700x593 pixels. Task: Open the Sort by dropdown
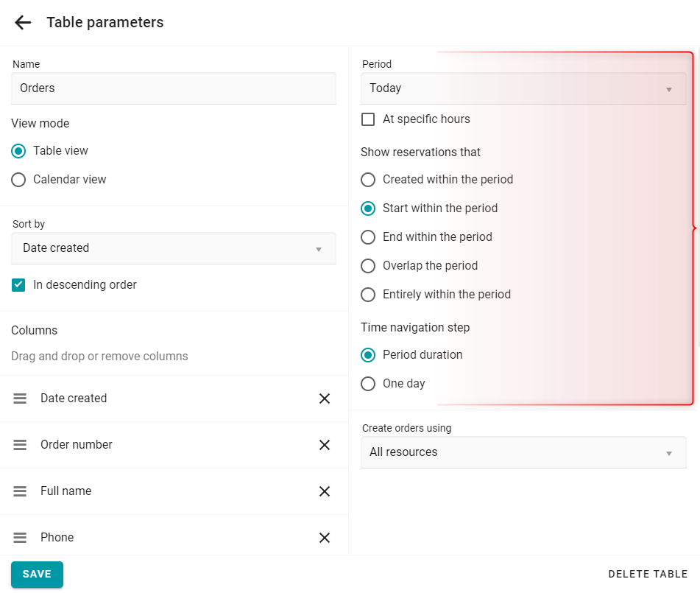click(x=174, y=248)
